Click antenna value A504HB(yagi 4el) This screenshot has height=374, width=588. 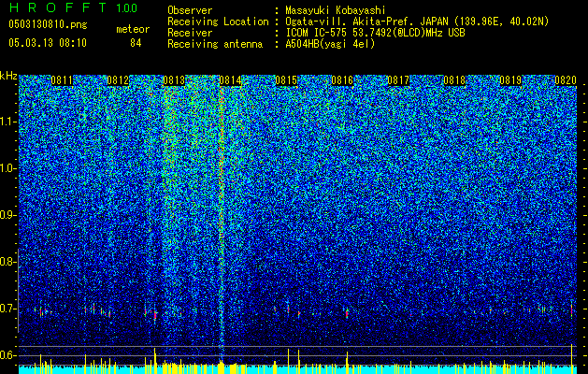(330, 44)
